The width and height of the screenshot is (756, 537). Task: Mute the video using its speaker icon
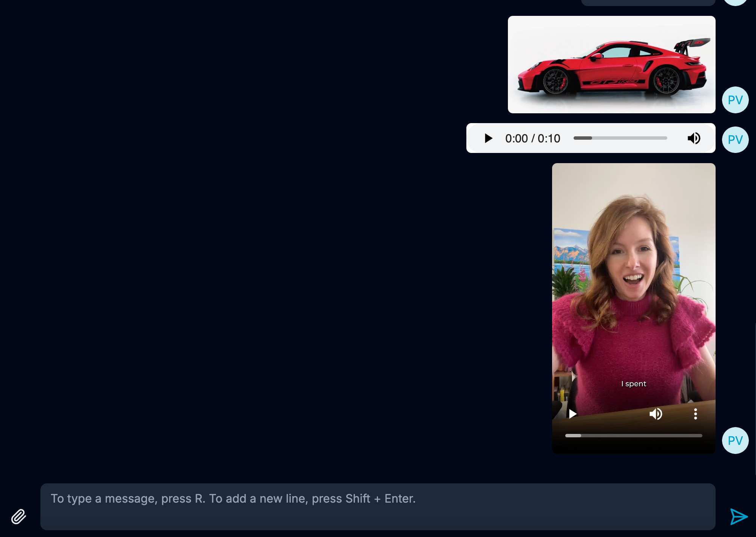(x=656, y=414)
